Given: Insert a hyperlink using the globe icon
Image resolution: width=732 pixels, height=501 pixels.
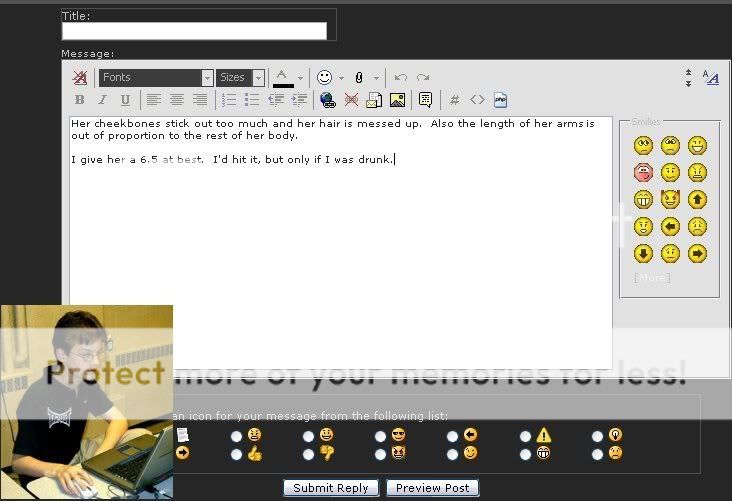Looking at the screenshot, I should coord(327,100).
